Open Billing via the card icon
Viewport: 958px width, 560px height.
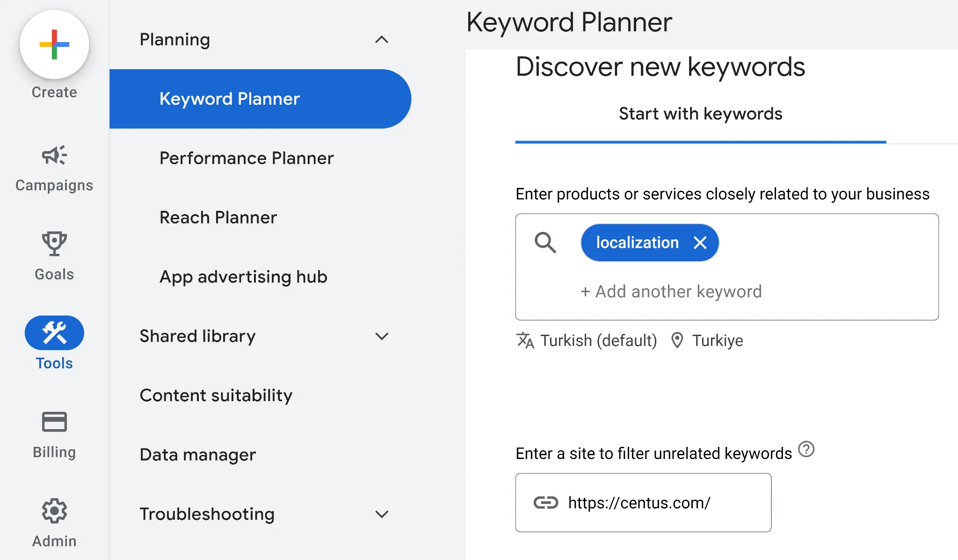(54, 422)
